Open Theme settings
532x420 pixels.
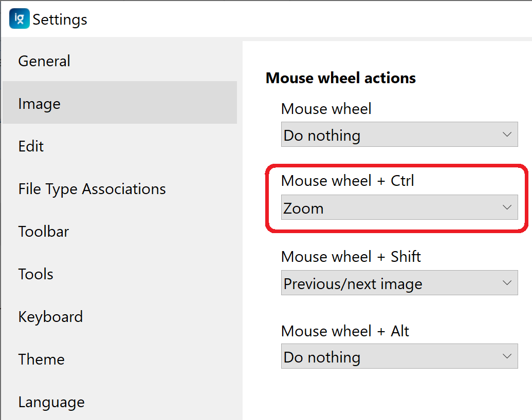click(41, 359)
